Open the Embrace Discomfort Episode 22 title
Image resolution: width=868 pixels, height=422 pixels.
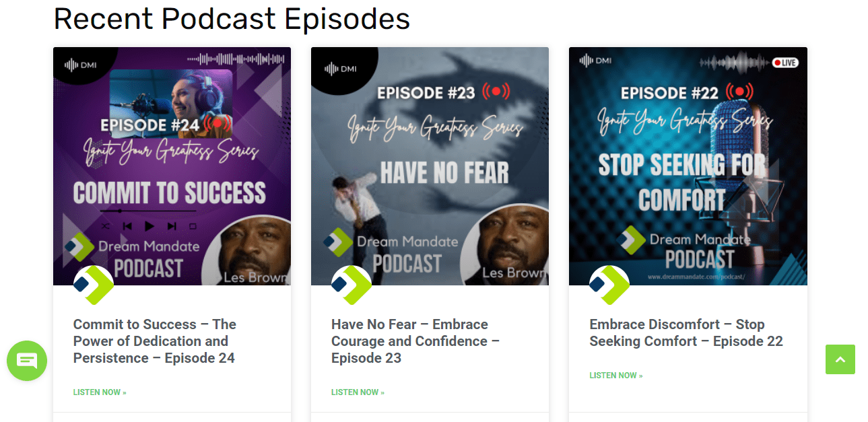[x=686, y=333]
